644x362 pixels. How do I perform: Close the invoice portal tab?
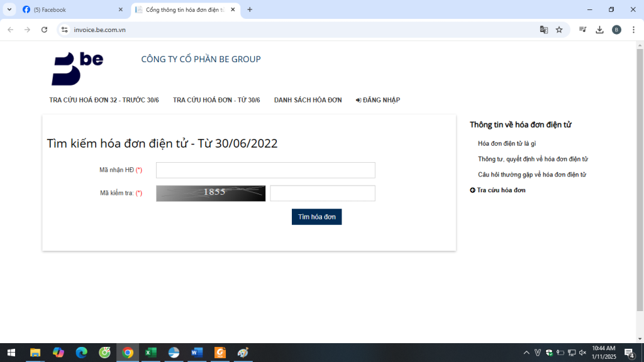pos(233,9)
